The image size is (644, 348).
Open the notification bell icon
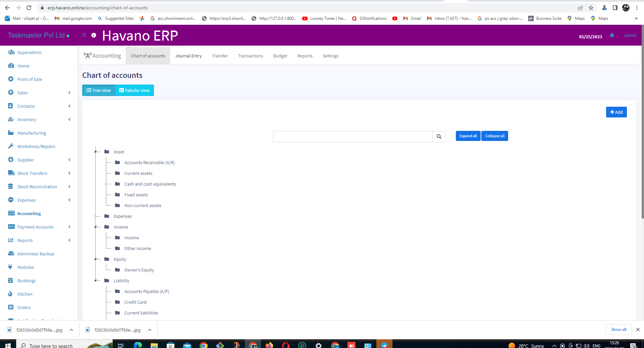[612, 36]
